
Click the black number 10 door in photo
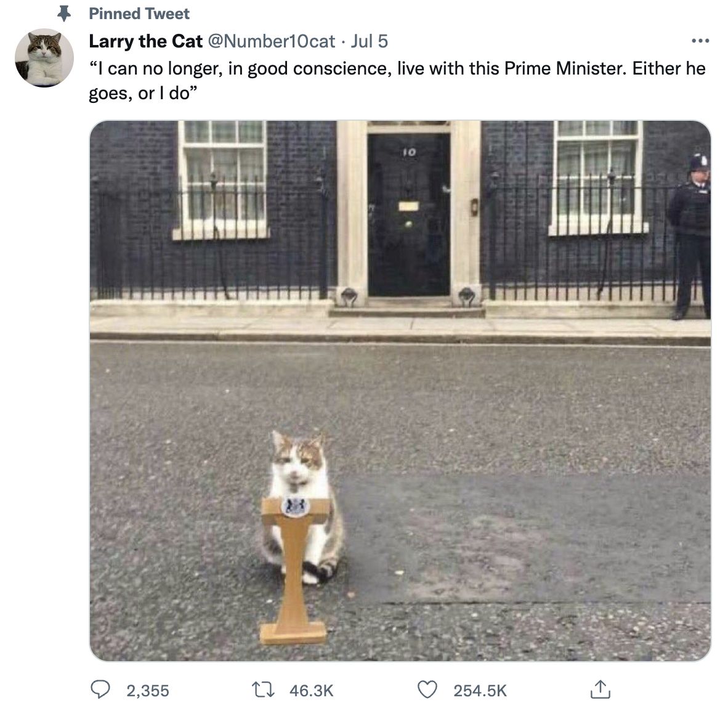[408, 214]
